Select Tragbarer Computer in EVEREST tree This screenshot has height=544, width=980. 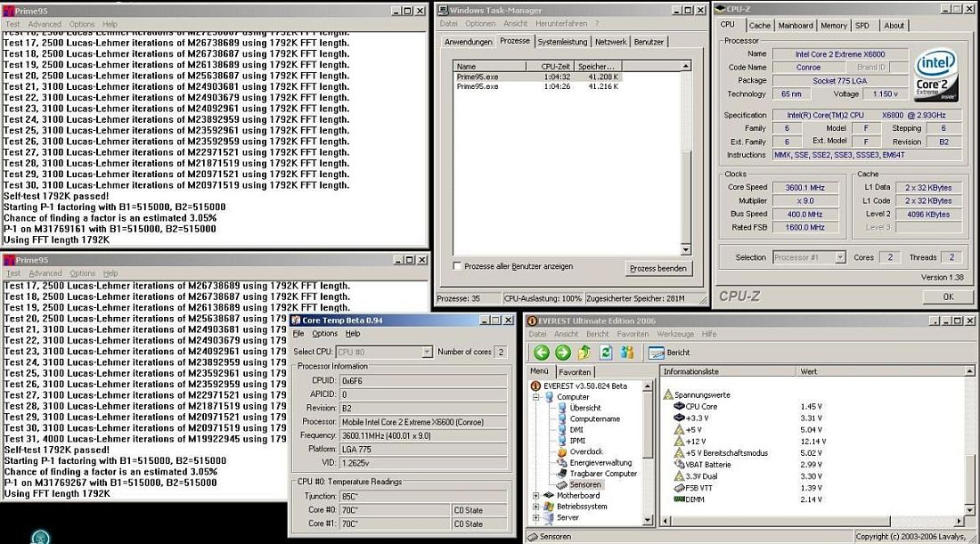point(603,474)
